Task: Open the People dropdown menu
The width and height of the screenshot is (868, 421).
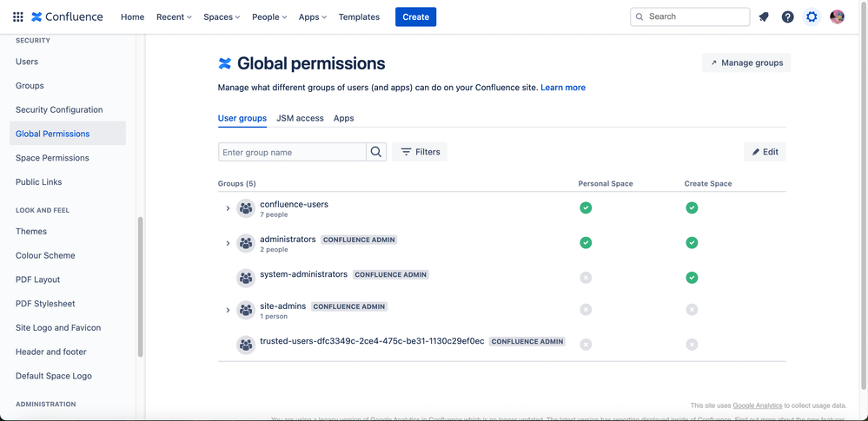Action: point(269,16)
